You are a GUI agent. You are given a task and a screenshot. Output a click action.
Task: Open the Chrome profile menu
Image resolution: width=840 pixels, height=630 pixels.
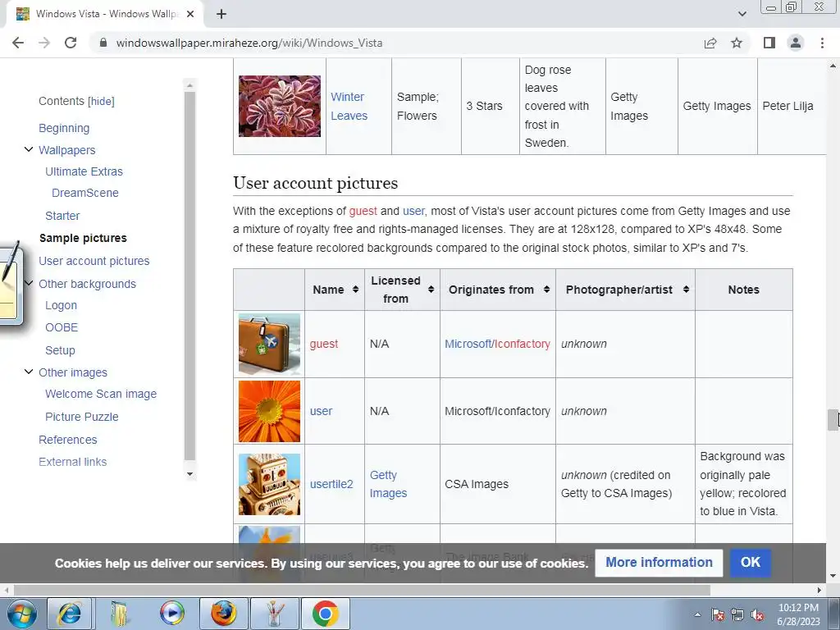[796, 43]
